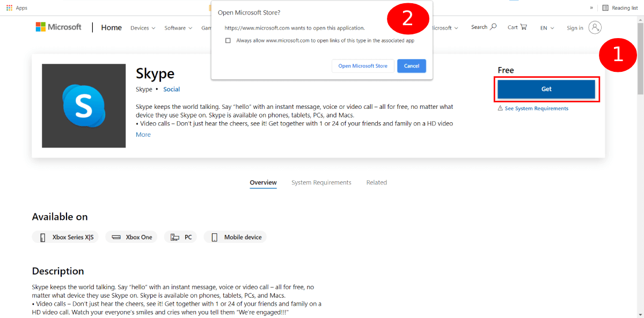Click the blue Get button
Image resolution: width=644 pixels, height=318 pixels.
[x=546, y=89]
